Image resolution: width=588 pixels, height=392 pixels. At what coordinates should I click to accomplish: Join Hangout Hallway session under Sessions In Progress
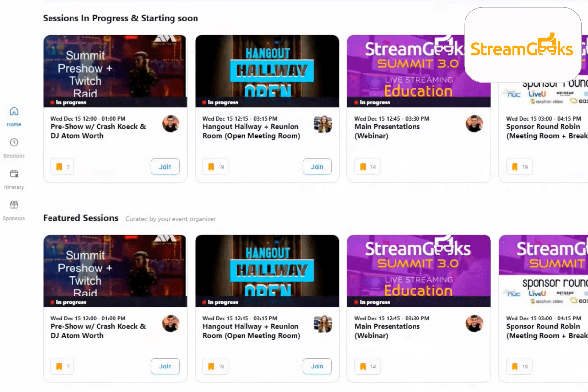click(x=317, y=167)
